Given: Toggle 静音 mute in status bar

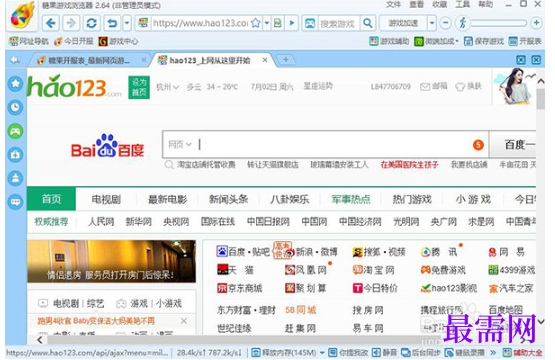Looking at the screenshot, I should tap(384, 353).
